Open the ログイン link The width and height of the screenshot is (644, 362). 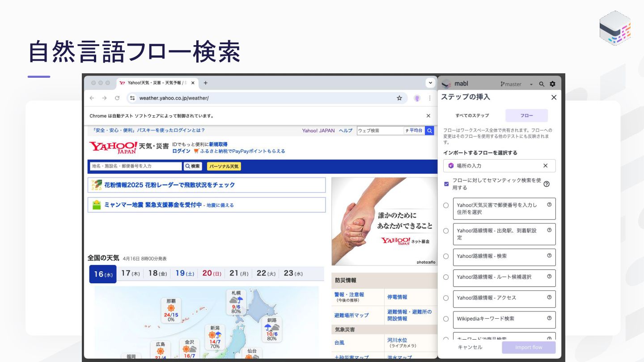pos(181,151)
